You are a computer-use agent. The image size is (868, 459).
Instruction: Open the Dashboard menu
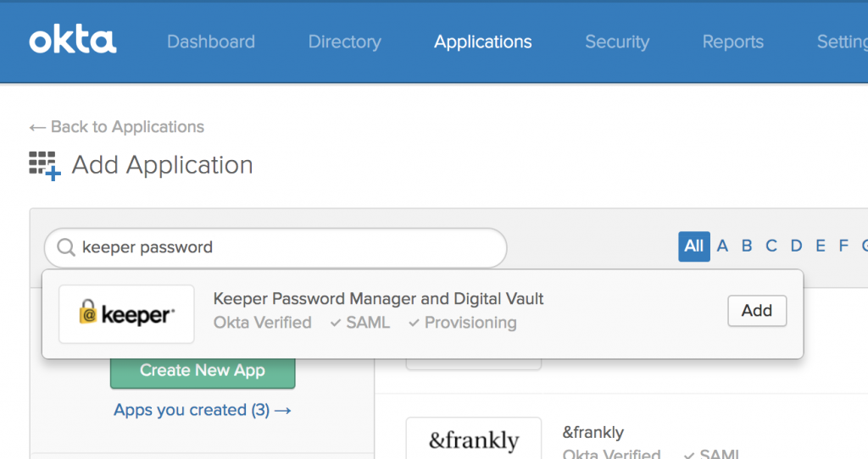tap(211, 42)
